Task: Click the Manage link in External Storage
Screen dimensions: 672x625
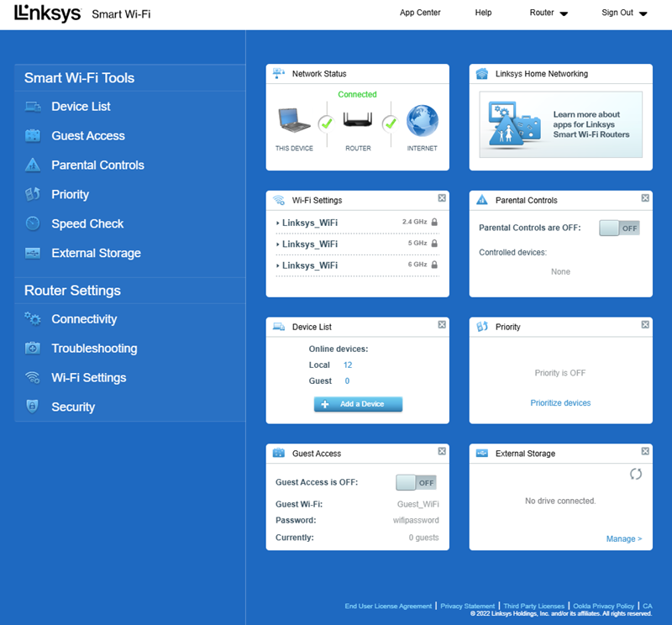Action: coord(624,538)
